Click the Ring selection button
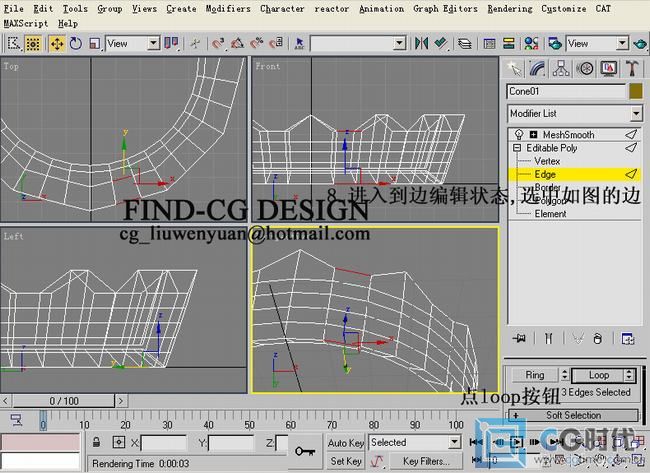The image size is (650, 473). tap(535, 375)
